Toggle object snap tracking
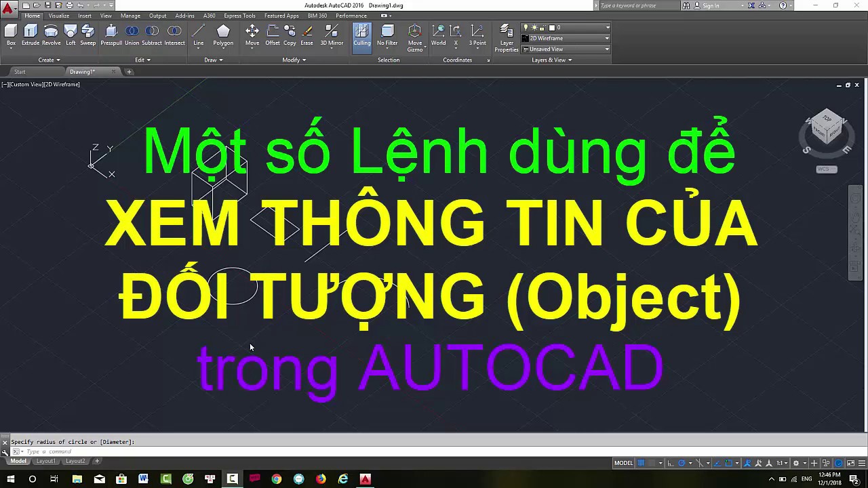The width and height of the screenshot is (868, 488). (717, 463)
